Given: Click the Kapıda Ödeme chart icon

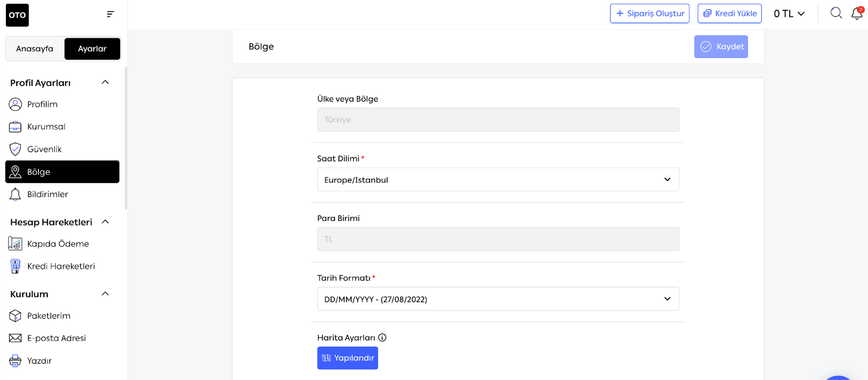Looking at the screenshot, I should tap(15, 244).
